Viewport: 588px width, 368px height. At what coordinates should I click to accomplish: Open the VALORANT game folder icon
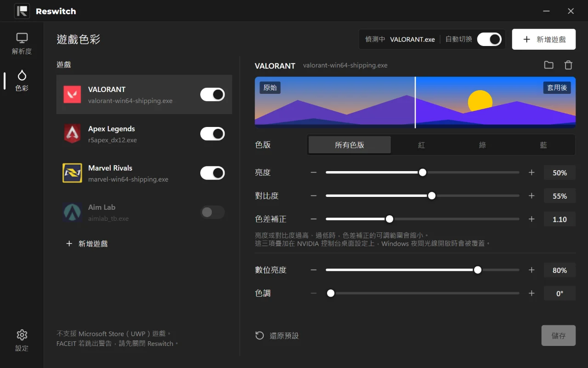(x=548, y=65)
